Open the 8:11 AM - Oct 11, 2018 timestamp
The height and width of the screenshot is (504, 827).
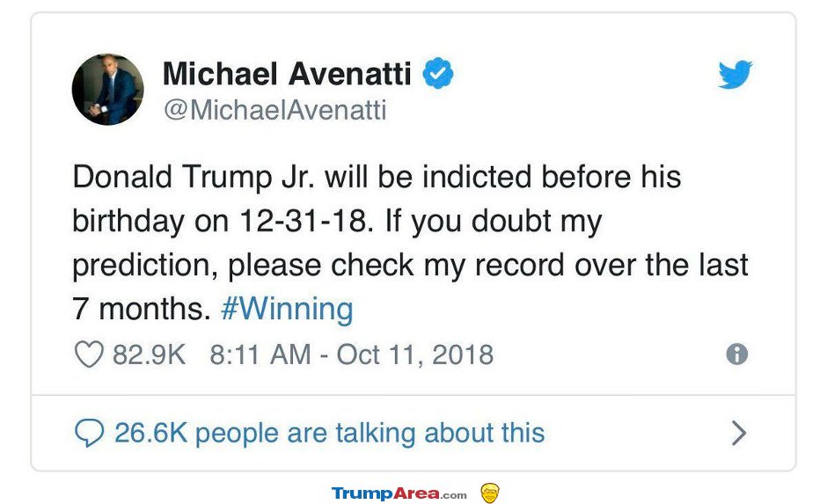(x=352, y=354)
